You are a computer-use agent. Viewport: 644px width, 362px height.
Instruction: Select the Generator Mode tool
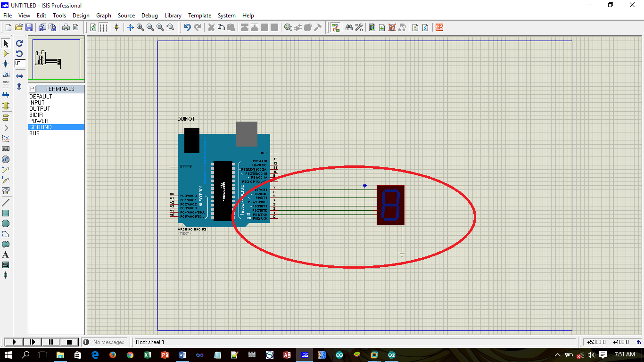click(x=6, y=159)
